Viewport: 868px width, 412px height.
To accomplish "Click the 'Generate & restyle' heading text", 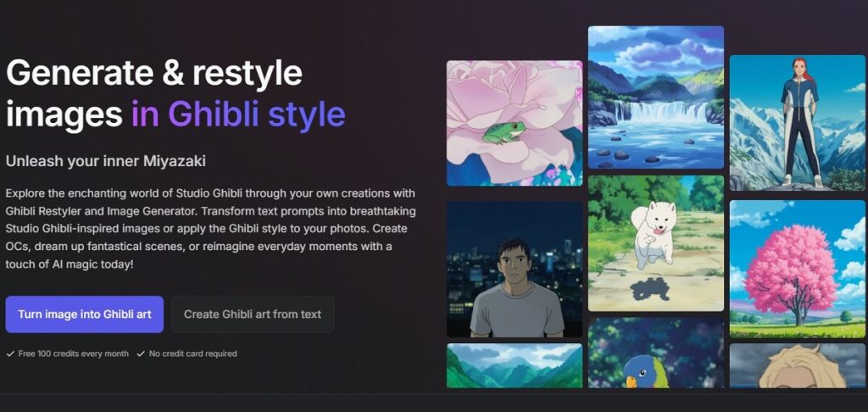I will 154,73.
